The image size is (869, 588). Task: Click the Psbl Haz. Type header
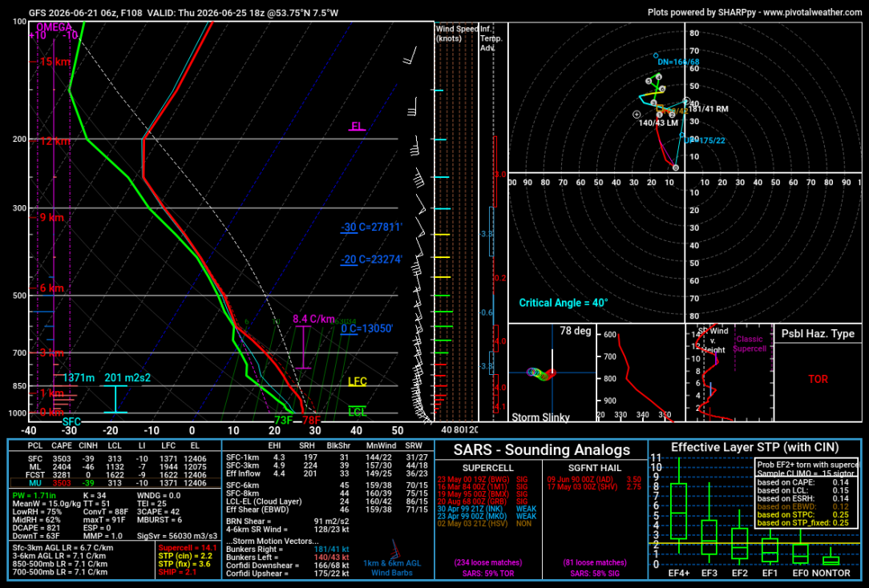tap(818, 333)
